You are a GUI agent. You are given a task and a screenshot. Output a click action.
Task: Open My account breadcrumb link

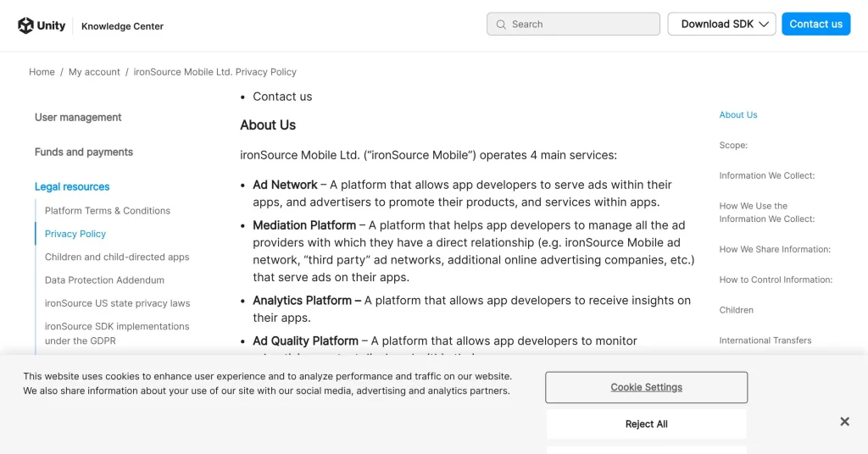click(94, 72)
